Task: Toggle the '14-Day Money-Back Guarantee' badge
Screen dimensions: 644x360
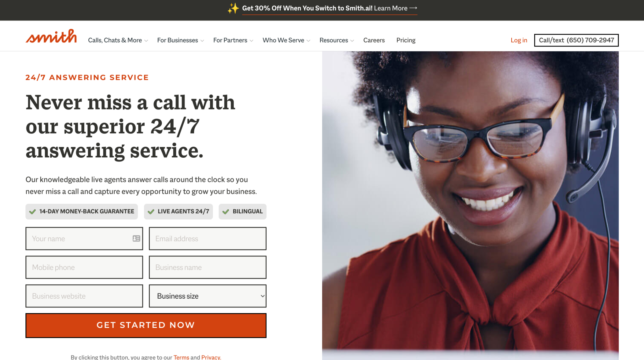Action: 81,212
